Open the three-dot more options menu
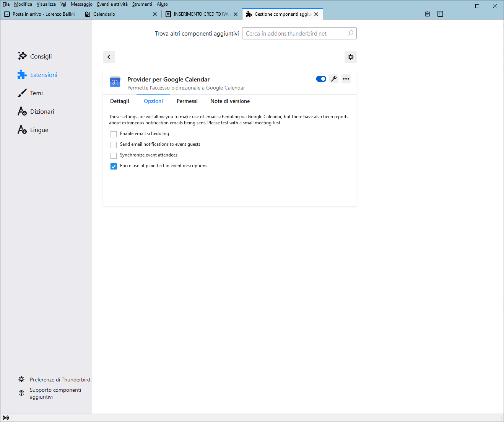The image size is (504, 422). click(x=346, y=78)
